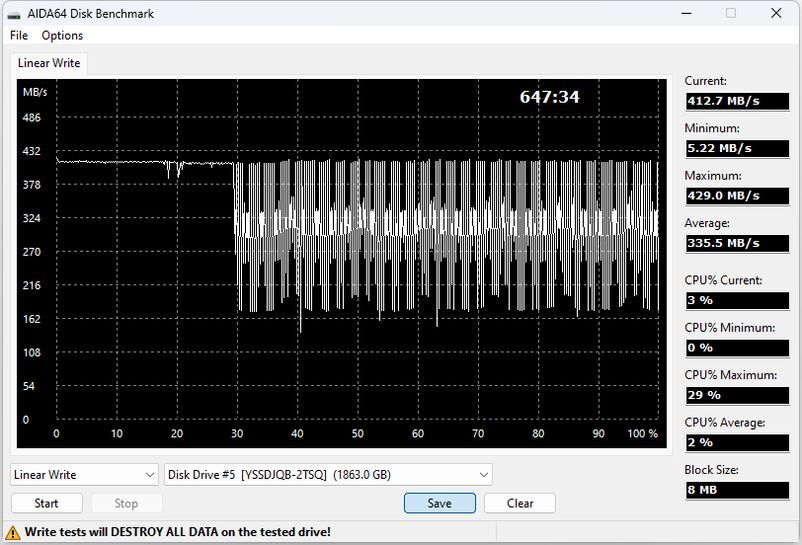Click the Average value 335.5 MB/s field
Viewport: 802px width, 545px height.
tap(736, 243)
